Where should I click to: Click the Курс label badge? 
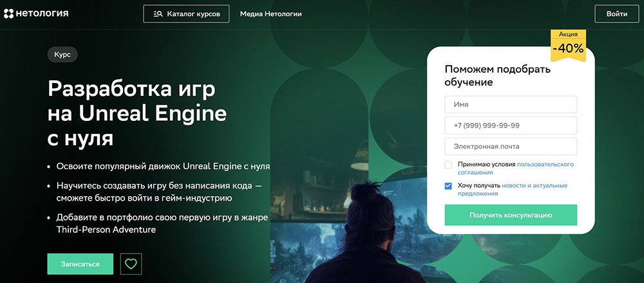click(62, 55)
